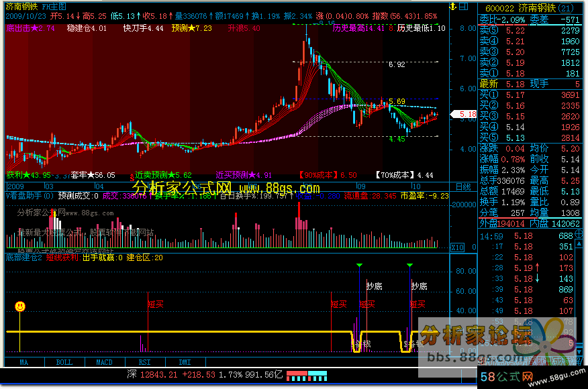Select the 买⑤ 5.13 bid row
The image size is (588, 389).
point(530,137)
